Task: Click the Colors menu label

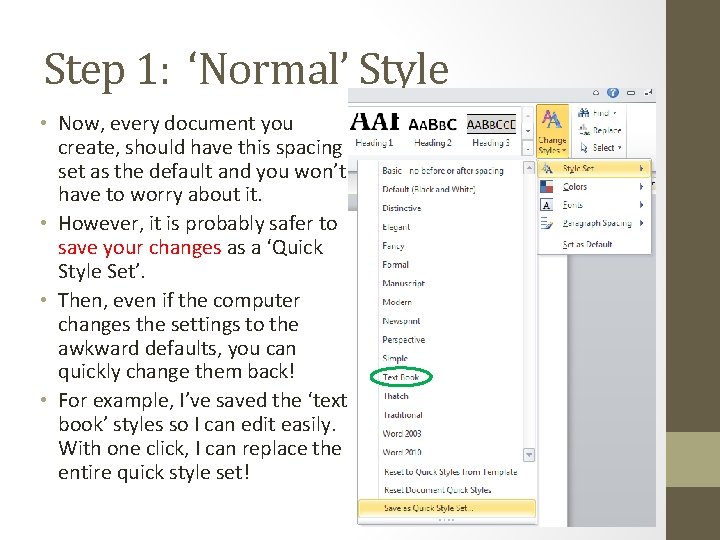Action: pyautogui.click(x=575, y=186)
